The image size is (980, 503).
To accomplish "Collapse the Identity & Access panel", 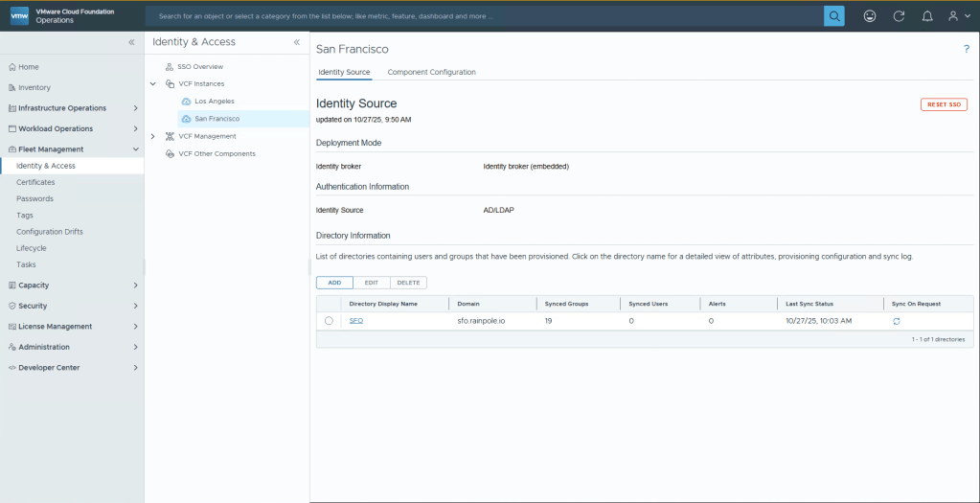I will pos(296,42).
